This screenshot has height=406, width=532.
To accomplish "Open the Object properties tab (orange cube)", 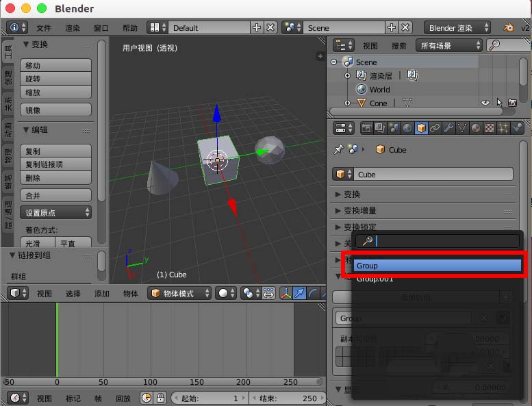I will (421, 128).
